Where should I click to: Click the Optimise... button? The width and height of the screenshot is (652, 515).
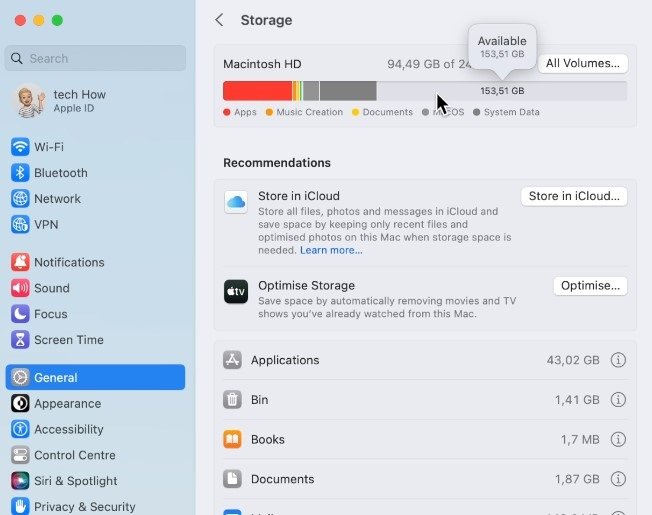click(590, 286)
